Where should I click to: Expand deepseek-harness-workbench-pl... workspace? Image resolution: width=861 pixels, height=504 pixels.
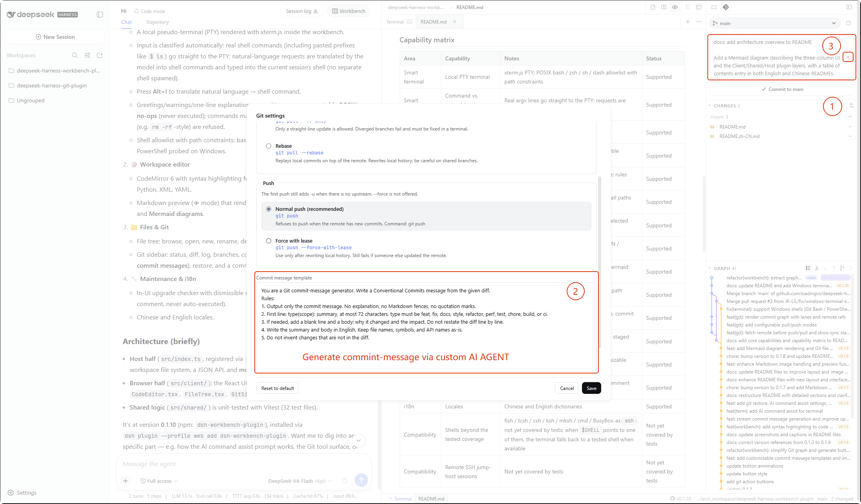click(55, 71)
